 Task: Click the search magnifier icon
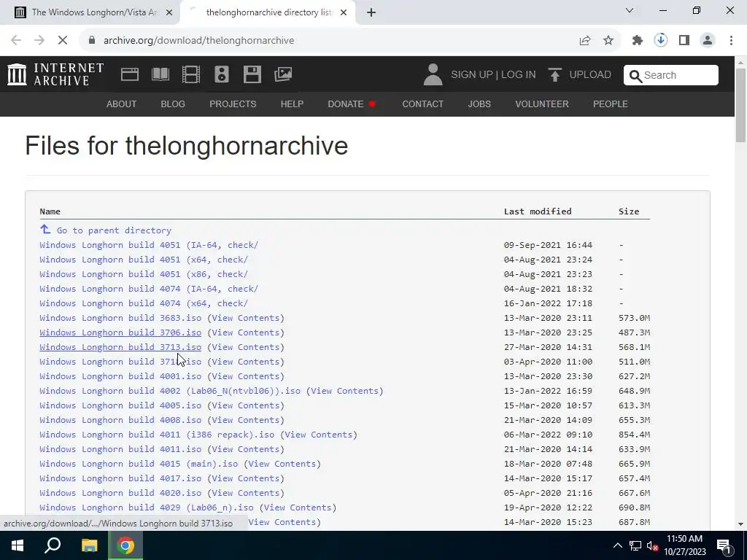pyautogui.click(x=635, y=75)
